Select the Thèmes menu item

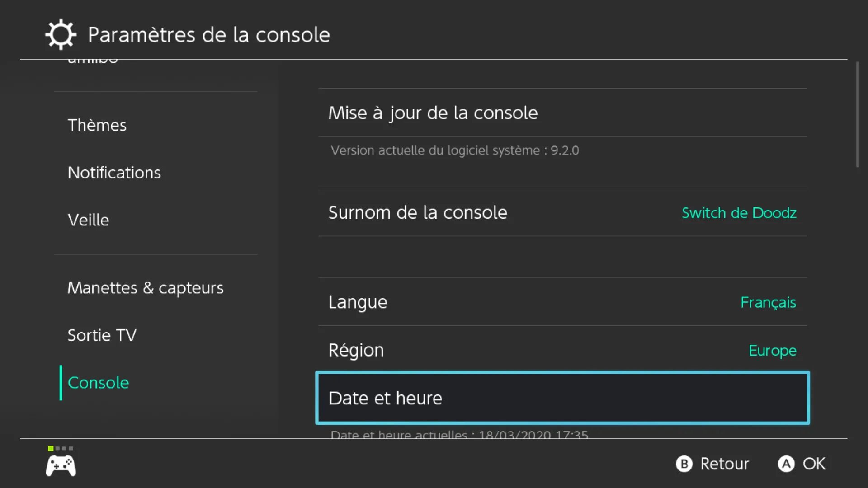97,125
